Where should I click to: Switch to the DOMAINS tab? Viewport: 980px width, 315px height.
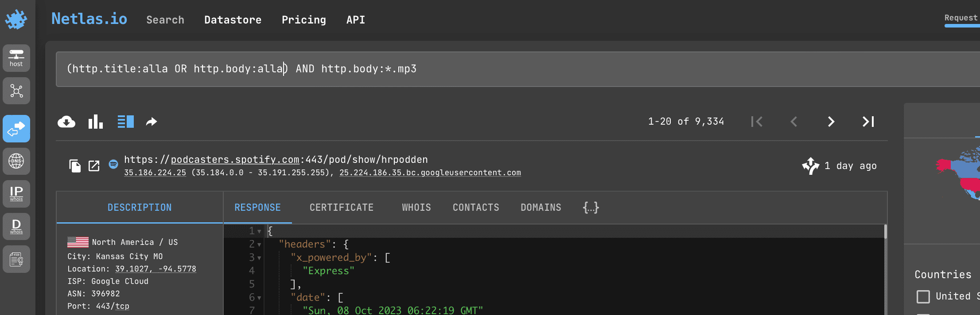pyautogui.click(x=541, y=207)
